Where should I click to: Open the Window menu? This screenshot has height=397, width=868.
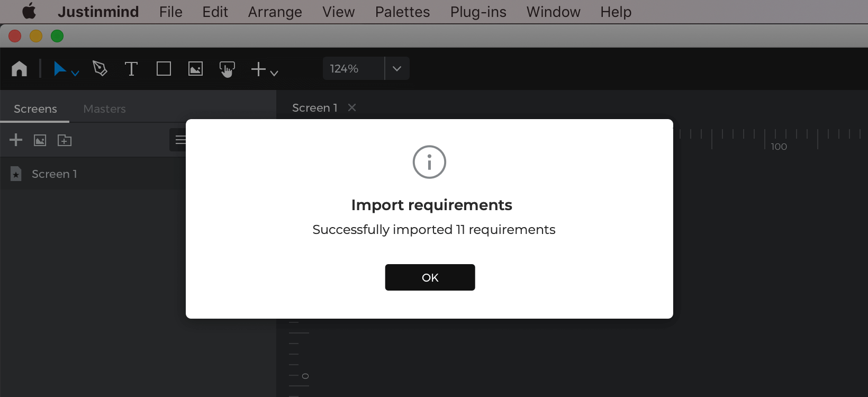554,12
